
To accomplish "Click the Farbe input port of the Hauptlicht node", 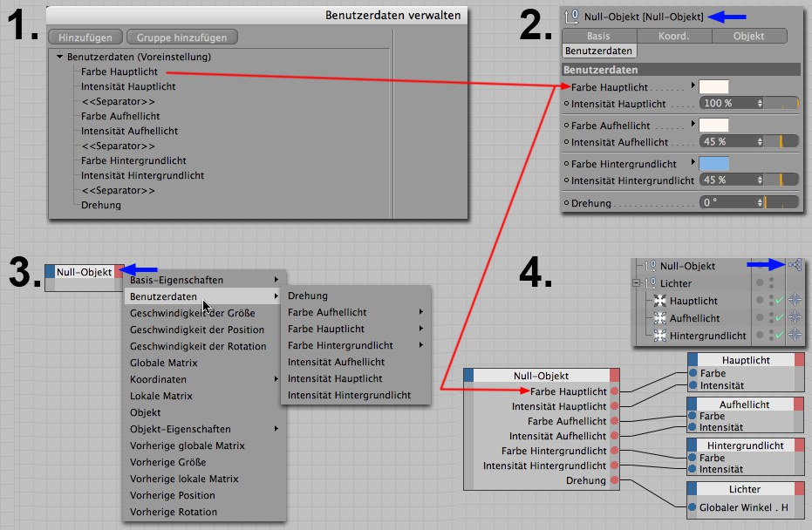I will tap(693, 373).
